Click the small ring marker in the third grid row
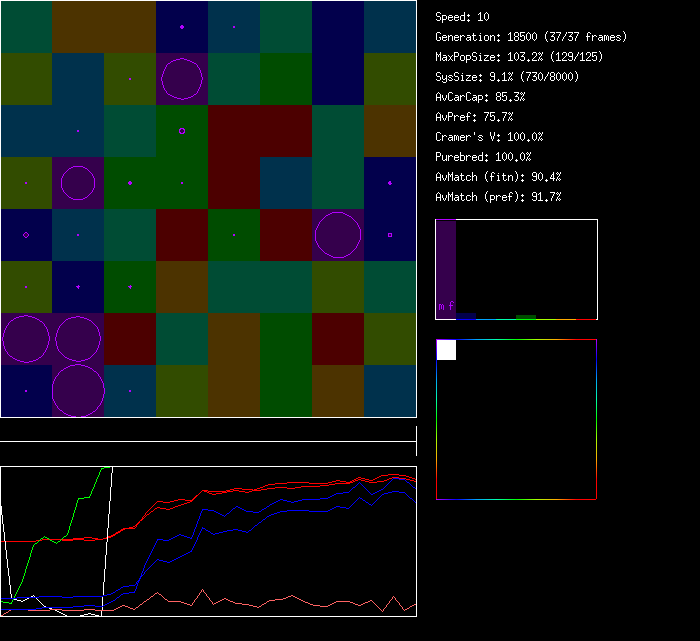 click(x=182, y=131)
